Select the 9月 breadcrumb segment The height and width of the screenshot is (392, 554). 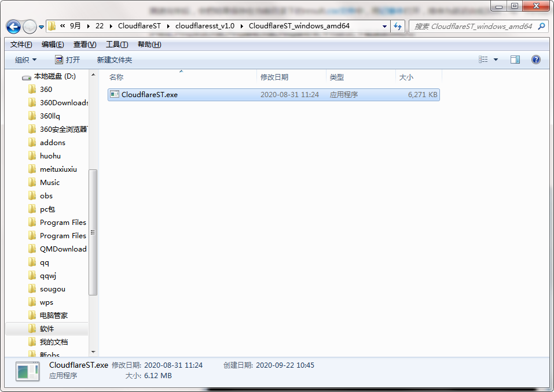pyautogui.click(x=75, y=26)
